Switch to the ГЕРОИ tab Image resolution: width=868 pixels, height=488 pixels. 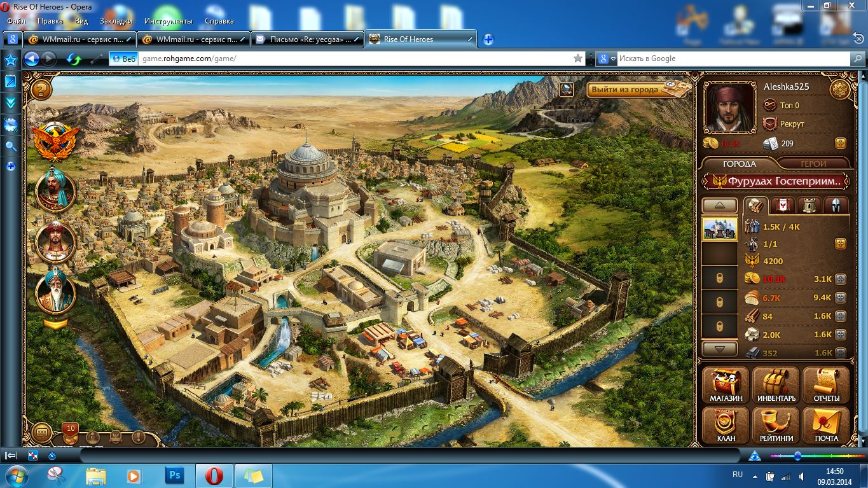[813, 164]
